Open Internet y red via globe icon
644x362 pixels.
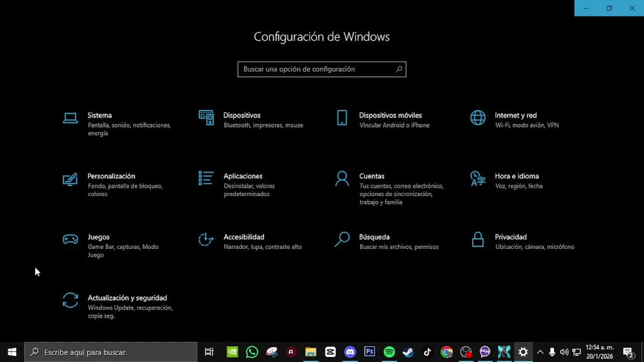(478, 118)
